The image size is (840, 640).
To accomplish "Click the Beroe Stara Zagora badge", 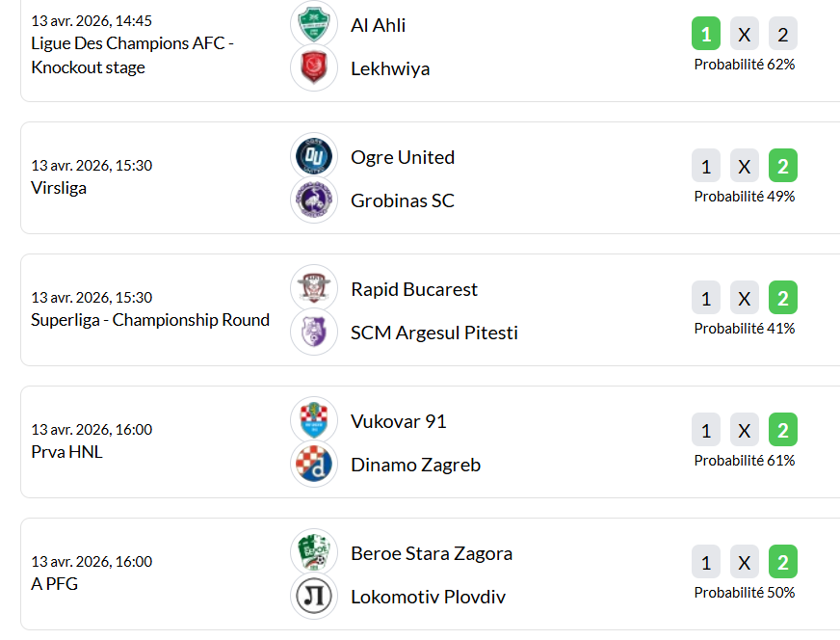I will tap(314, 553).
